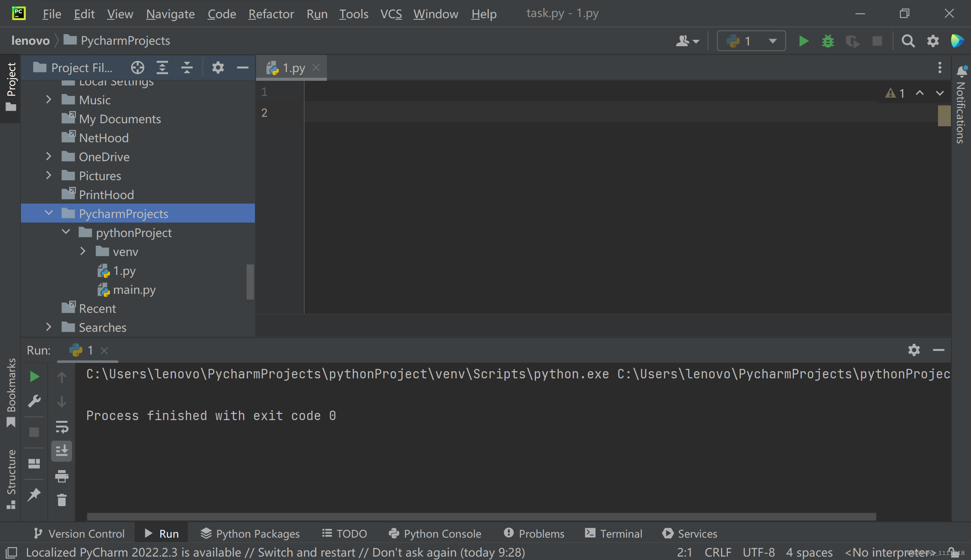Toggle the Structure side tool window
Screen dimensions: 971x560
tap(11, 479)
